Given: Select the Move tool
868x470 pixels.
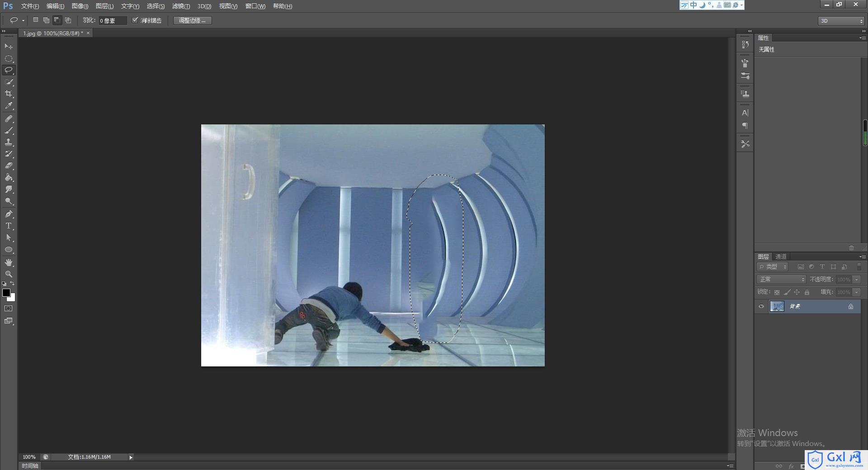Looking at the screenshot, I should 9,46.
